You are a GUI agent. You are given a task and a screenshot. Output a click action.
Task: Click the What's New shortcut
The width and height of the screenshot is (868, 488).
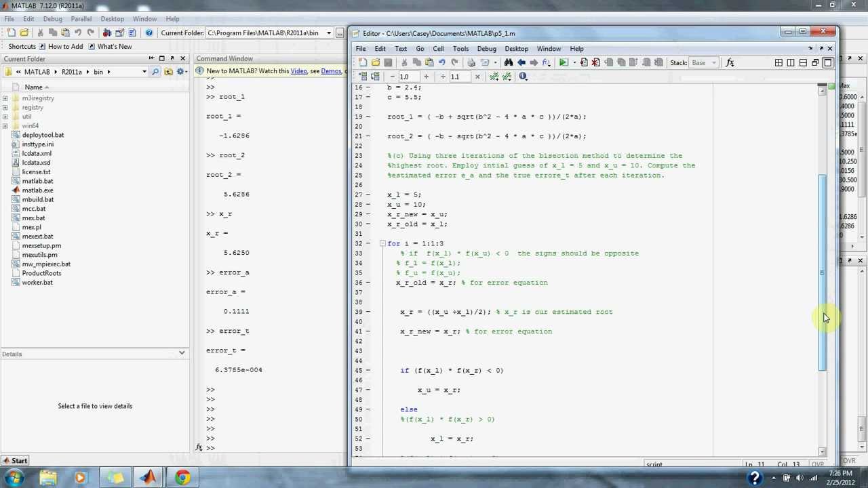(x=110, y=47)
